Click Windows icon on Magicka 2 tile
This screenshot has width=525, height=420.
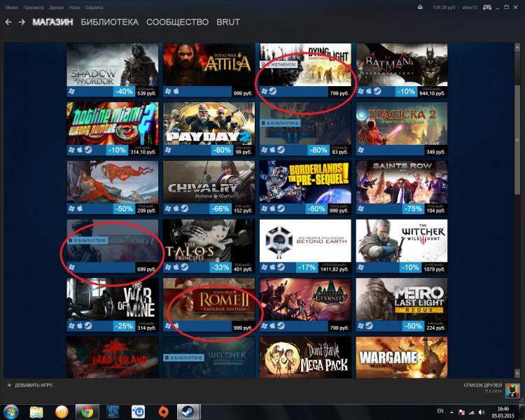pos(361,150)
